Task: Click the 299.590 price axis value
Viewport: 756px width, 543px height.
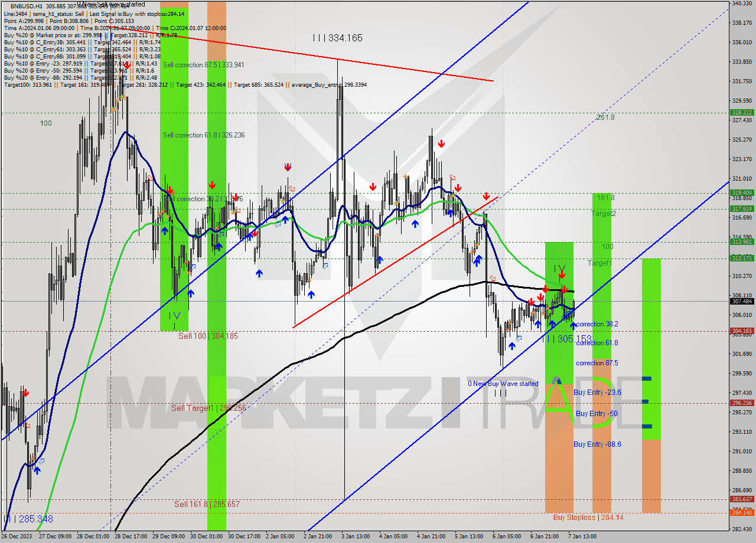Action: pos(741,373)
